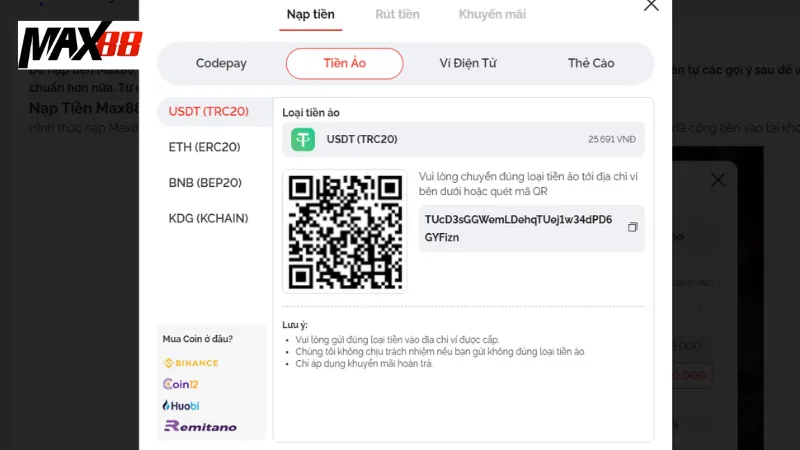Click the 25.691 VNĐ exchange rate
The image size is (800, 450).
612,139
